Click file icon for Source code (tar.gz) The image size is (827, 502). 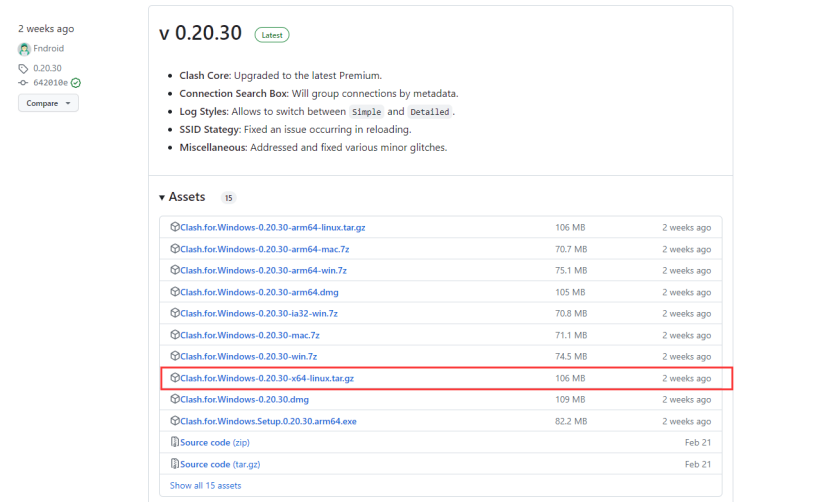click(175, 464)
